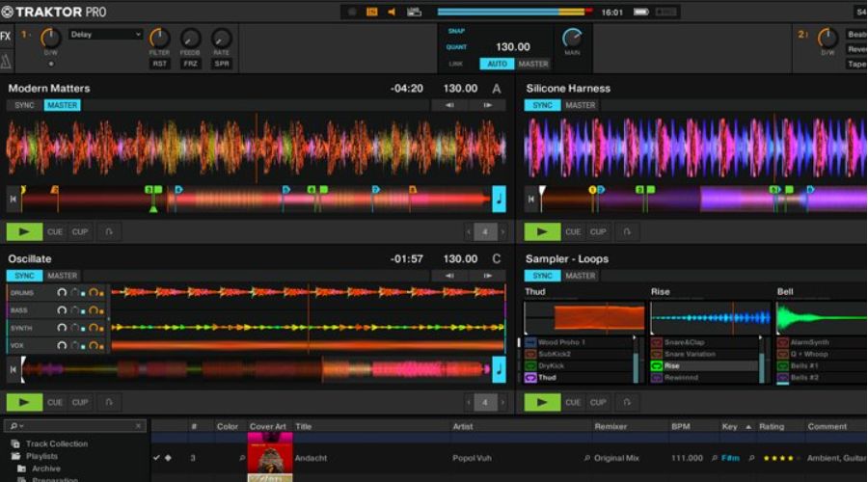868x482 pixels.
Task: Increase loop size on Oscillate deck
Action: point(502,402)
